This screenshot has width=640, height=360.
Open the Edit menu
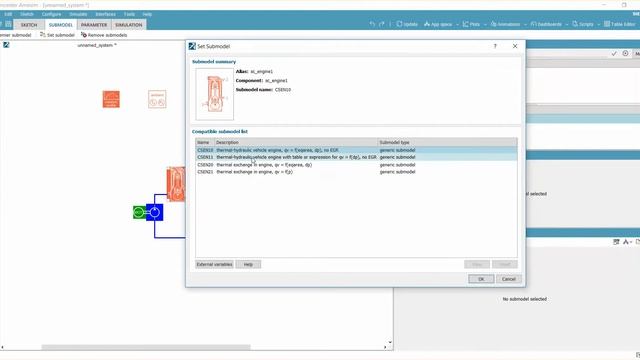click(x=8, y=14)
